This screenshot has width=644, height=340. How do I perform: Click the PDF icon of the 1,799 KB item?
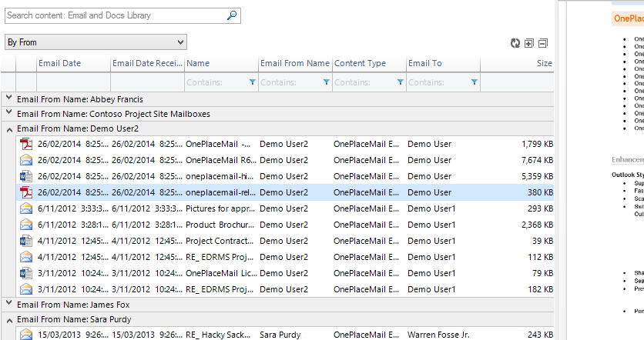pyautogui.click(x=26, y=144)
